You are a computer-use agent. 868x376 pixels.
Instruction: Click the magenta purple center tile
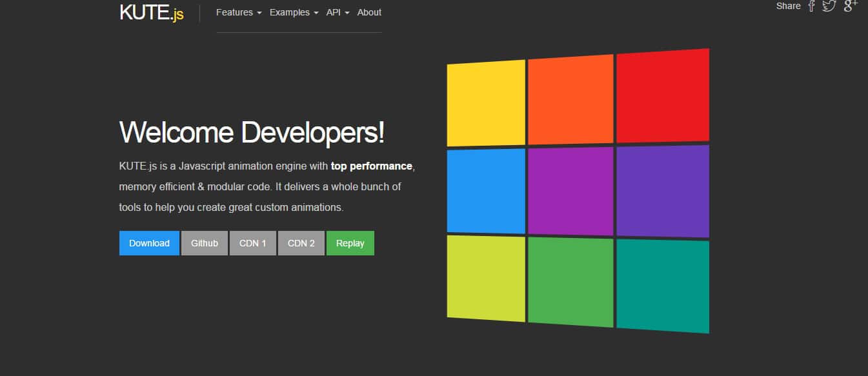point(570,191)
